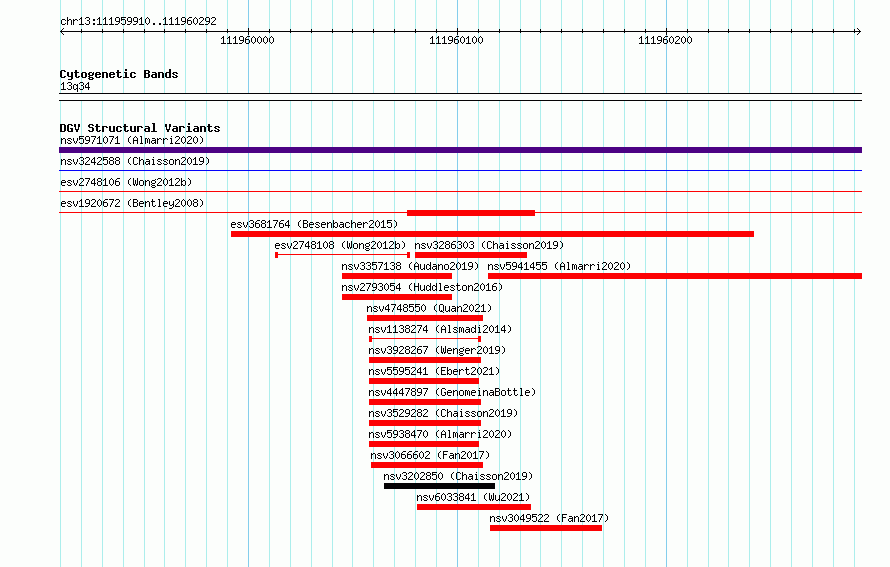The image size is (890, 567).
Task: Open the nsv3049522 (Fan2017) label
Action: tap(549, 518)
